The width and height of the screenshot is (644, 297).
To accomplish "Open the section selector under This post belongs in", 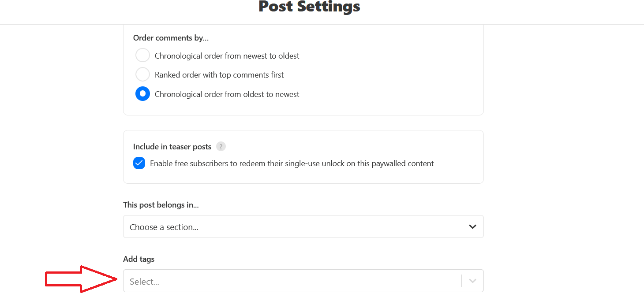I will click(303, 226).
